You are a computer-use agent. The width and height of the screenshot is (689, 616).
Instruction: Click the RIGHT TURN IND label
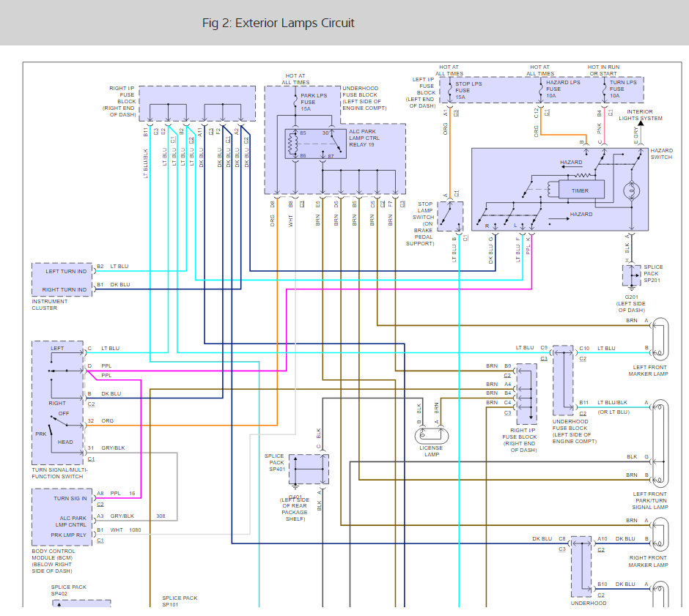coord(65,289)
